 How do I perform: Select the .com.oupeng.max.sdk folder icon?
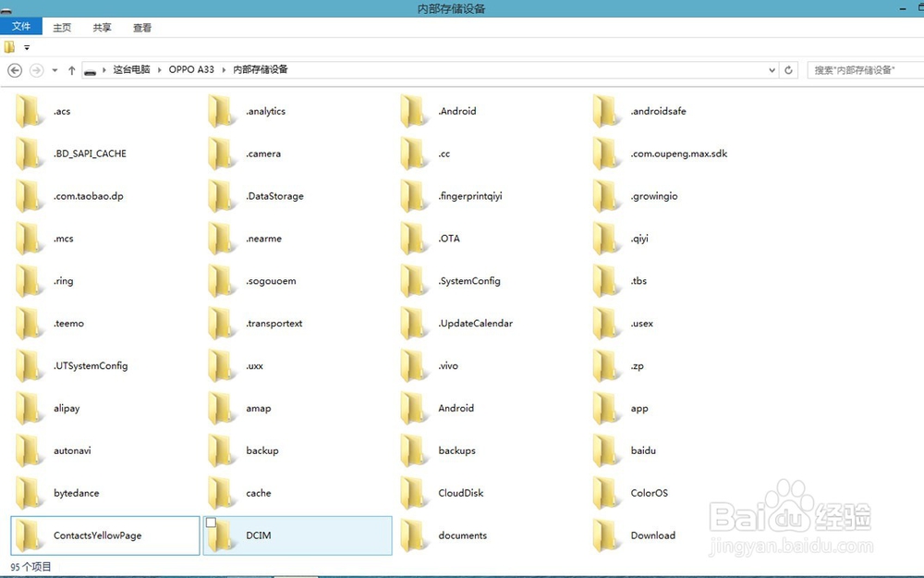click(606, 154)
